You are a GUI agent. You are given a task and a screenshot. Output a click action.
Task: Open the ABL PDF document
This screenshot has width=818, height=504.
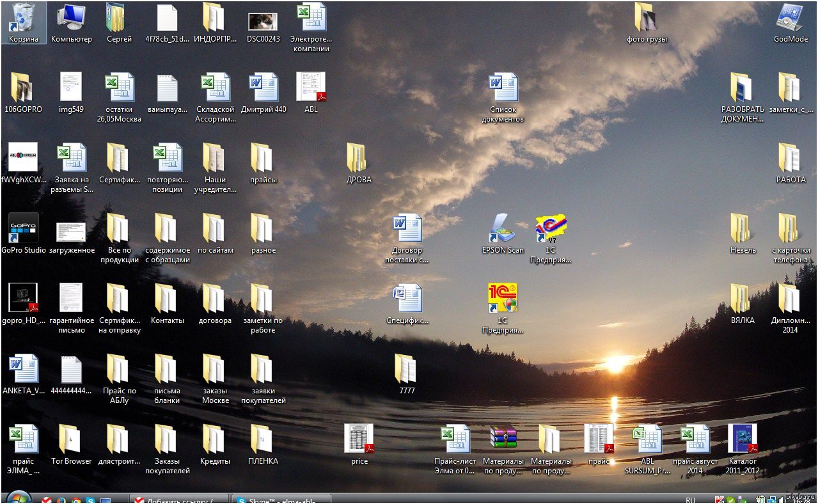(311, 88)
